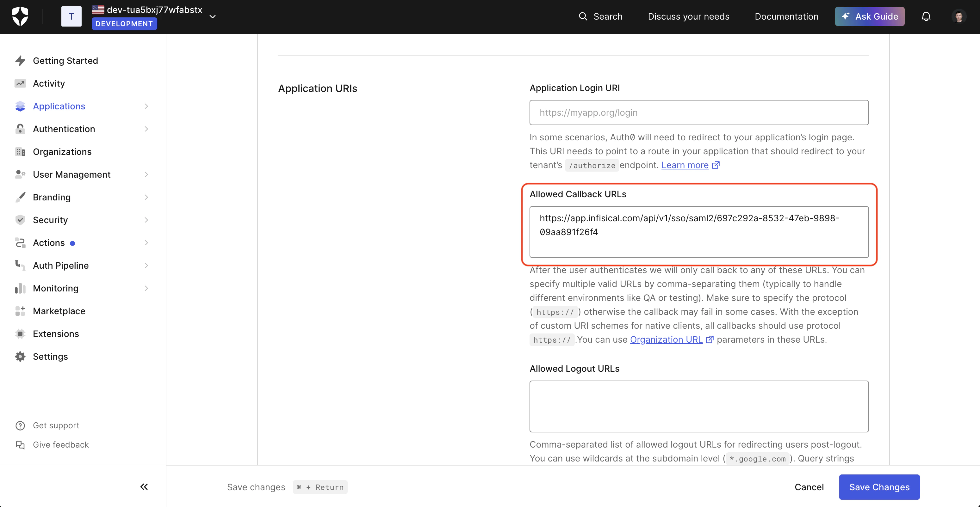Screen dimensions: 980x507
Task: Click the /authorize code snippet
Action: [x=592, y=165]
